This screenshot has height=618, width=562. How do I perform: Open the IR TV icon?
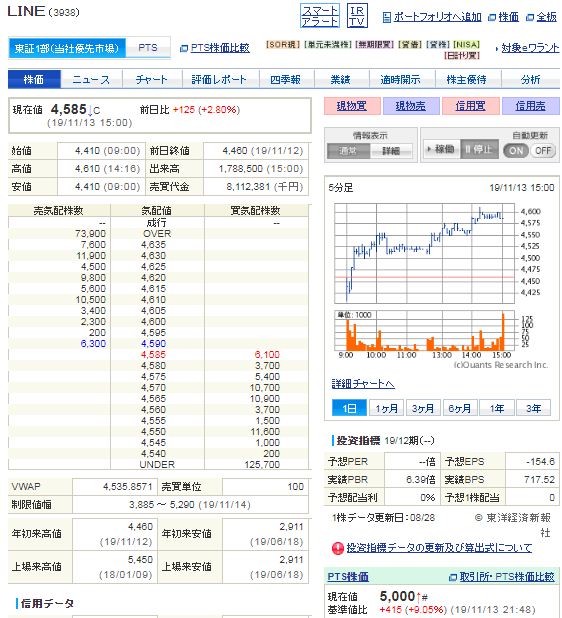coord(357,16)
